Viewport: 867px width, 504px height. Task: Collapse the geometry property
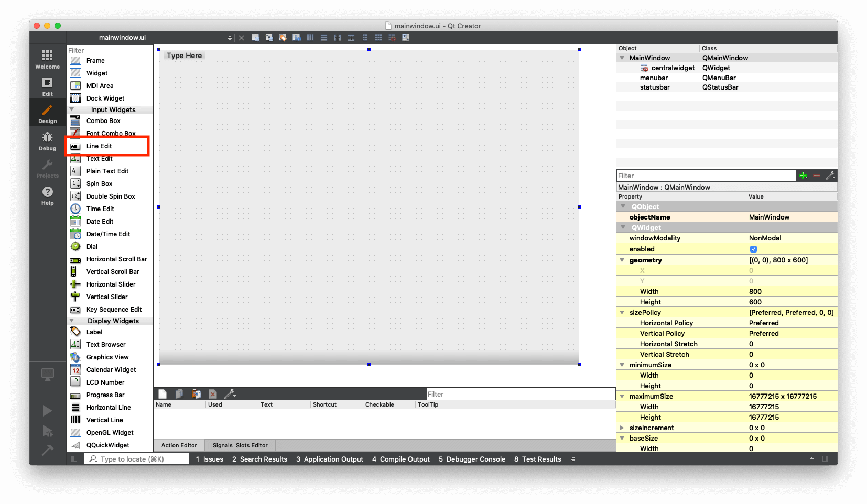[x=622, y=260]
